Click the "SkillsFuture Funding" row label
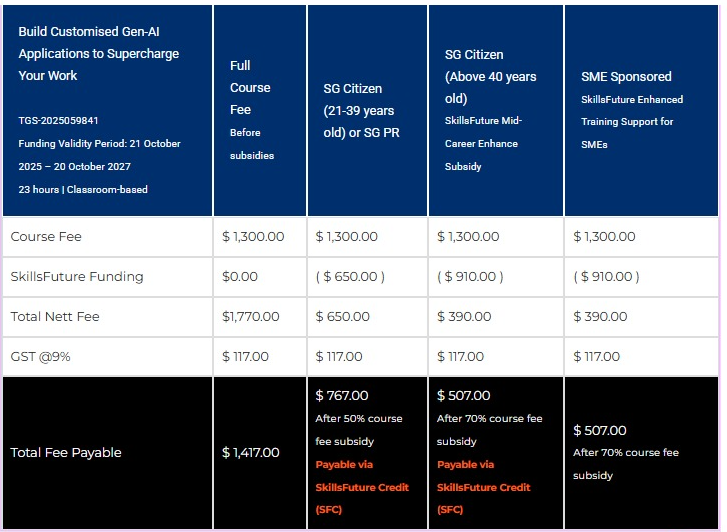Image resolution: width=727 pixels, height=532 pixels. 77,277
